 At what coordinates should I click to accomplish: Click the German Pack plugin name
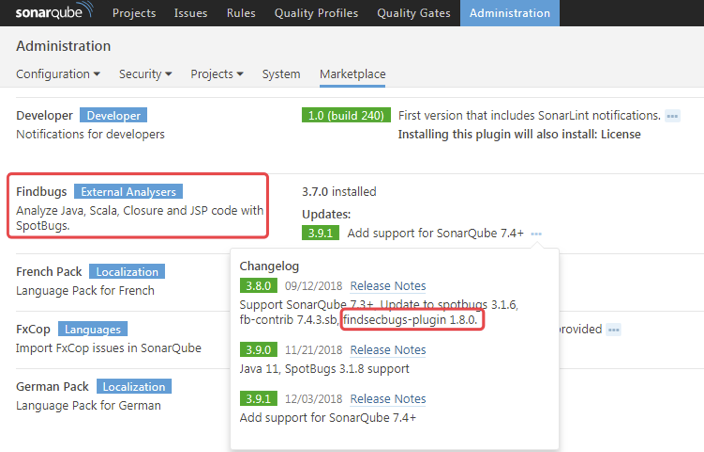point(53,386)
